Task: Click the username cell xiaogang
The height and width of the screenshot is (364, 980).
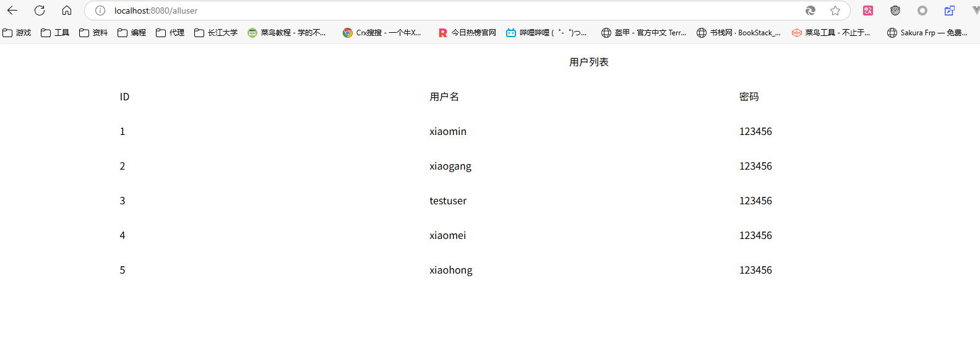Action: (450, 167)
